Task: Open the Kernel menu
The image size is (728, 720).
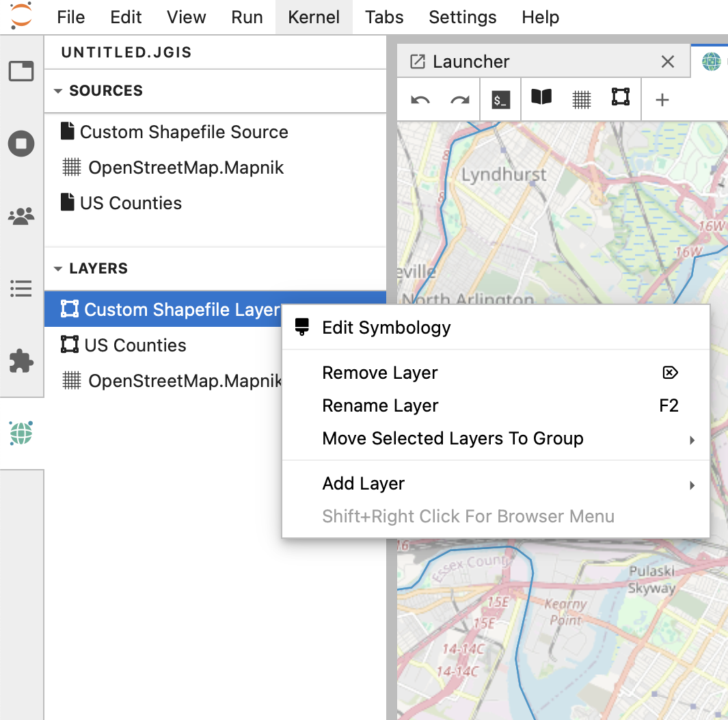Action: click(x=314, y=17)
